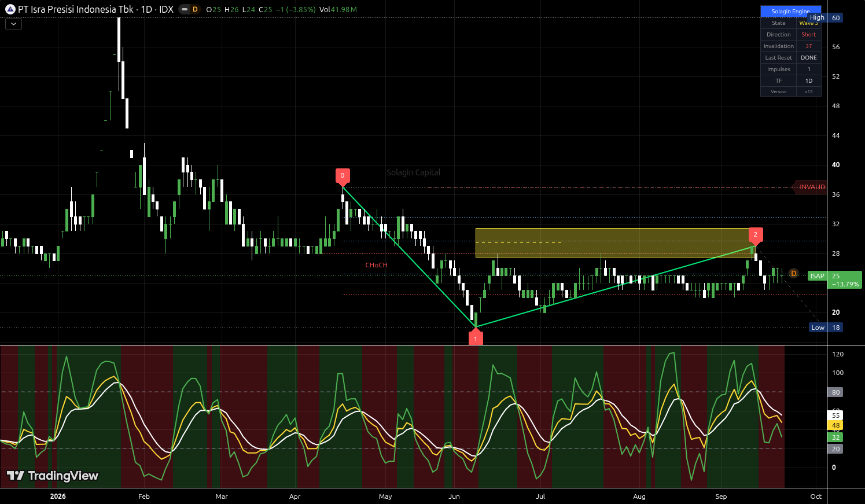Click the Feb label on time axis
Viewport: 865px width, 504px height.
click(144, 496)
